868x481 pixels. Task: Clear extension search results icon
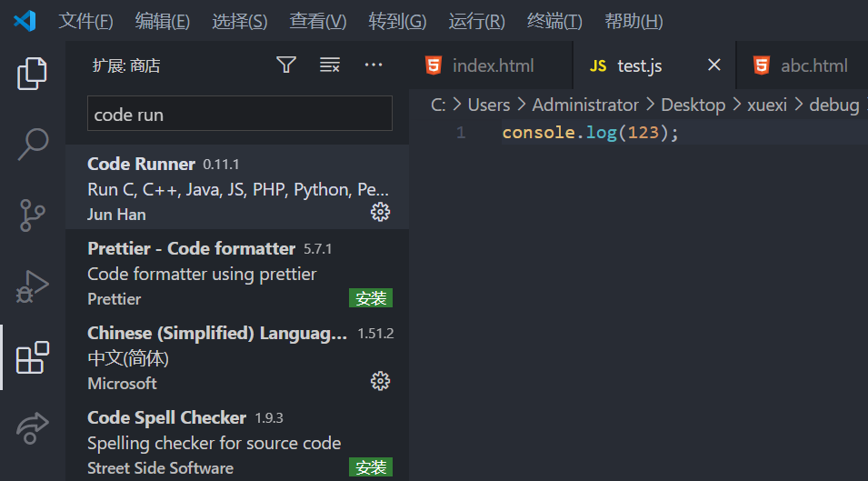[330, 65]
